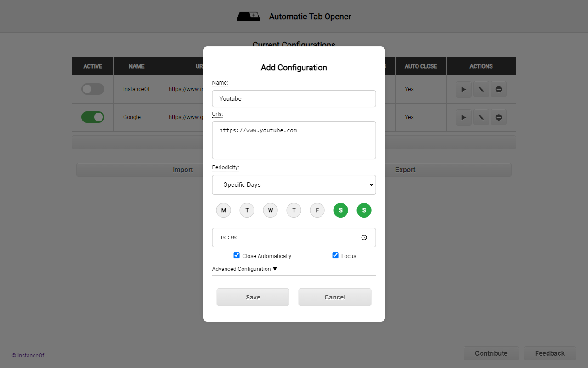Open the Periodicity Specific Days dropdown
The image size is (588, 368).
(x=294, y=184)
